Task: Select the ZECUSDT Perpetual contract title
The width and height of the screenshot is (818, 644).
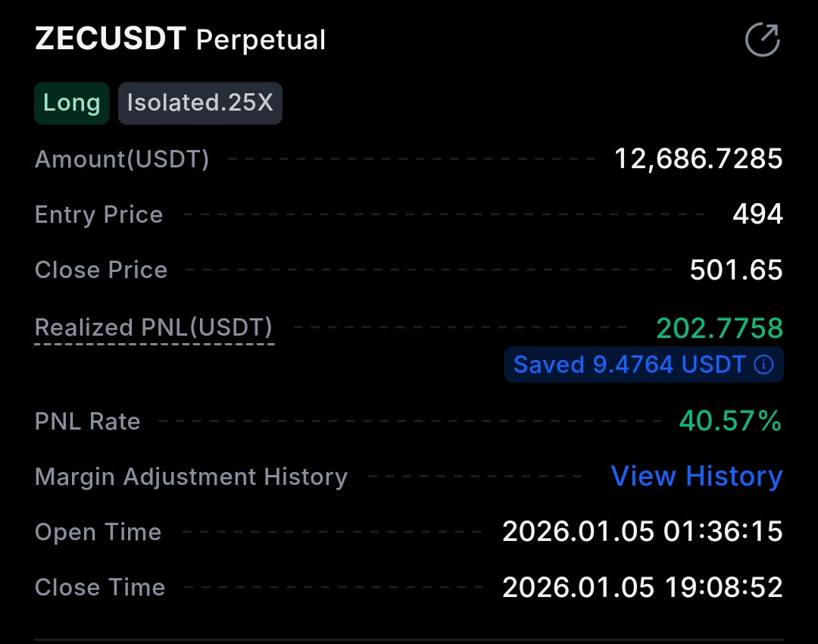Action: tap(180, 39)
